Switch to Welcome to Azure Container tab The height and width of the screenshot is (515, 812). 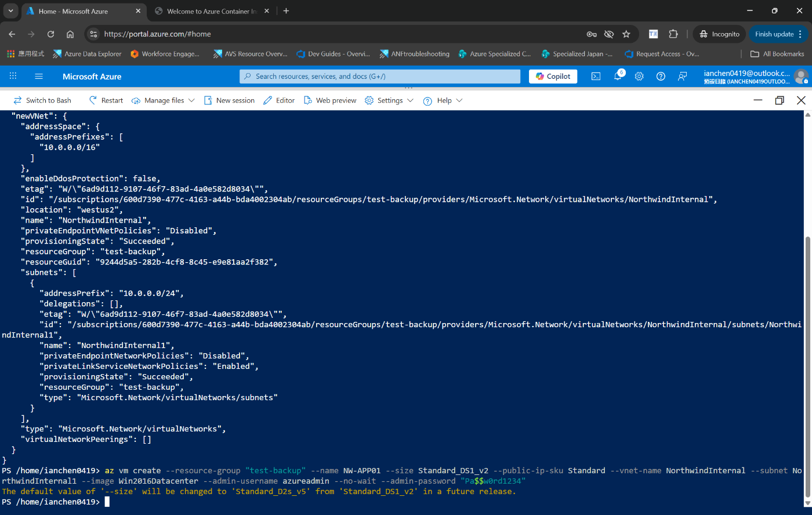[x=211, y=11]
